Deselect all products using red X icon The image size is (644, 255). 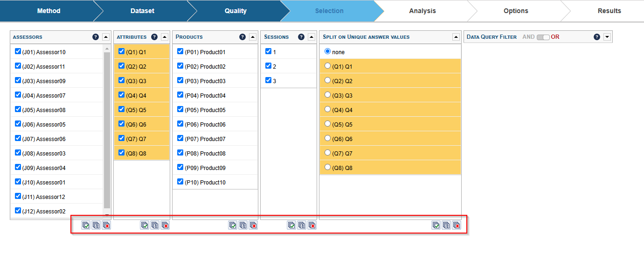pos(253,226)
